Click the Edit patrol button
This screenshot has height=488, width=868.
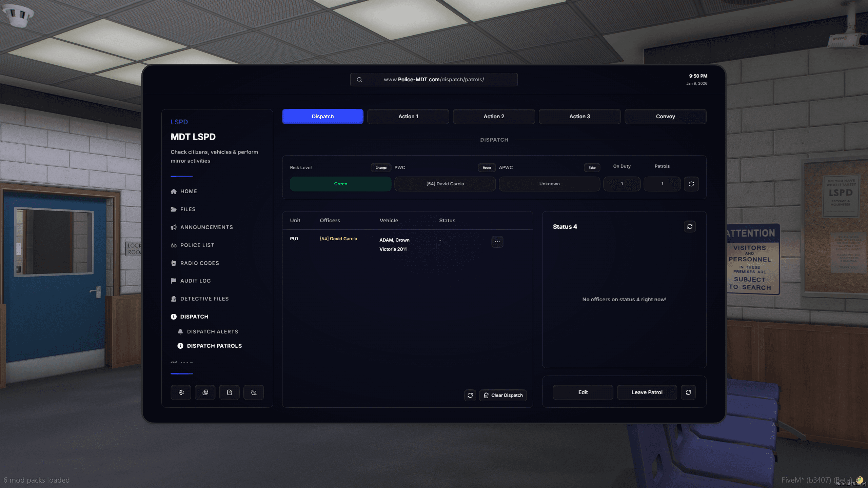583,392
